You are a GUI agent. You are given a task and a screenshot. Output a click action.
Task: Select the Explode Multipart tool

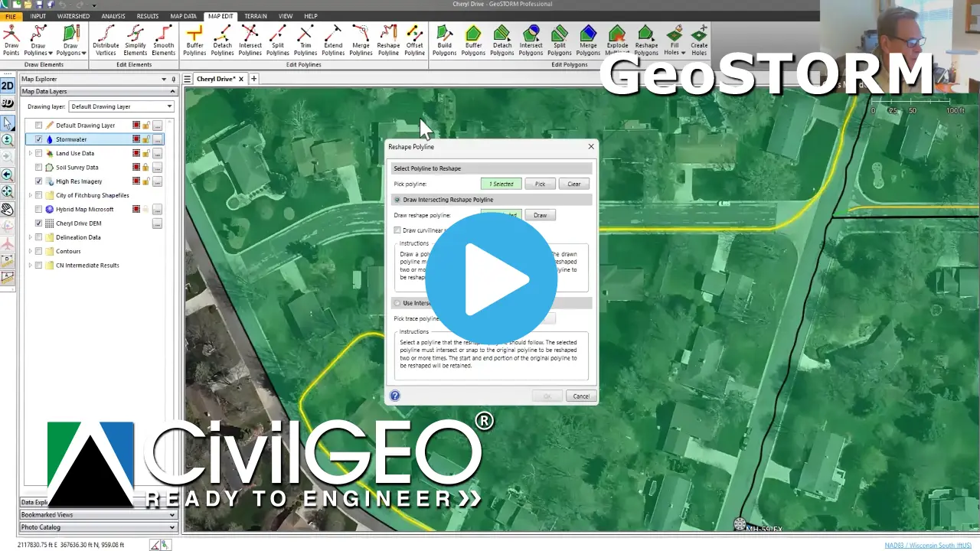point(617,40)
